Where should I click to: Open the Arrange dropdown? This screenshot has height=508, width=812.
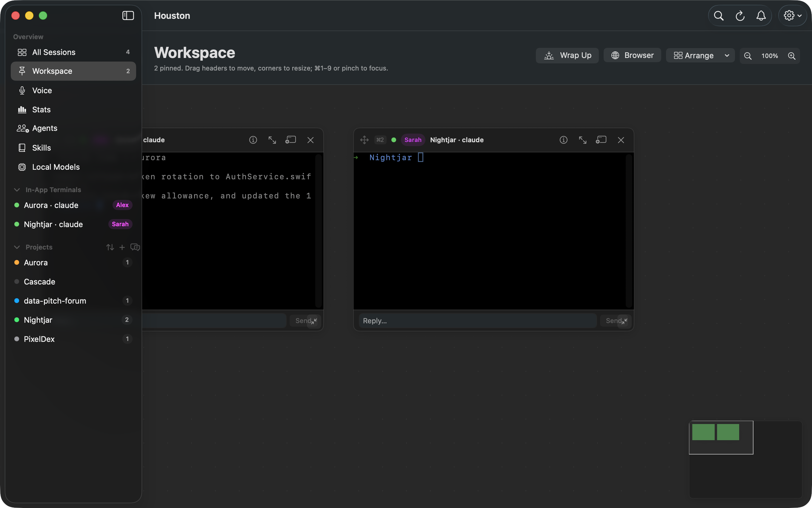pos(700,56)
